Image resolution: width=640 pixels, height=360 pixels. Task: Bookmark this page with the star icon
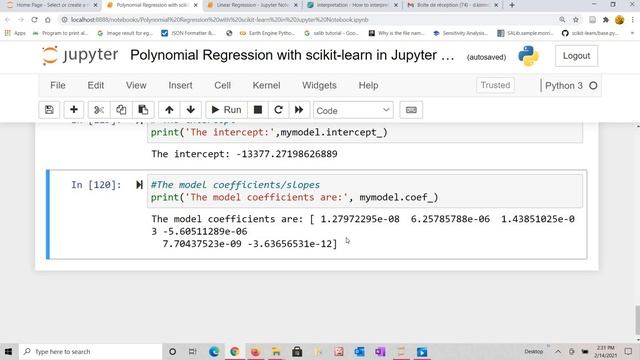(x=576, y=20)
